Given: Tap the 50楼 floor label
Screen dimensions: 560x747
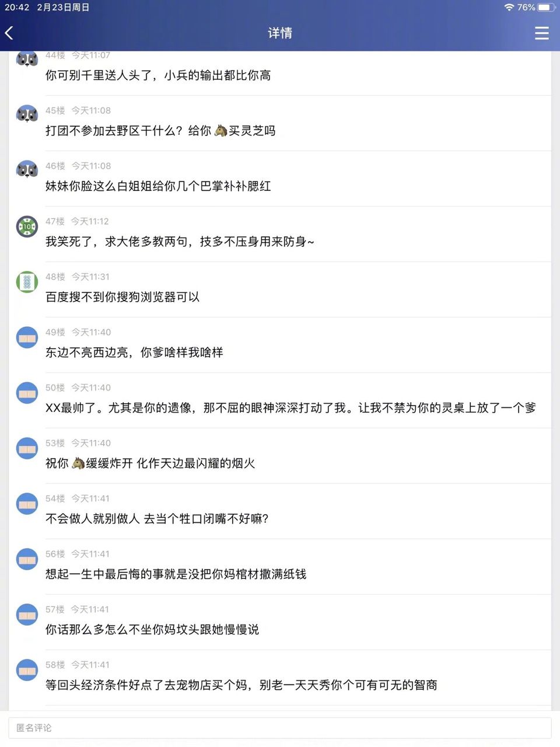Looking at the screenshot, I should pos(55,388).
